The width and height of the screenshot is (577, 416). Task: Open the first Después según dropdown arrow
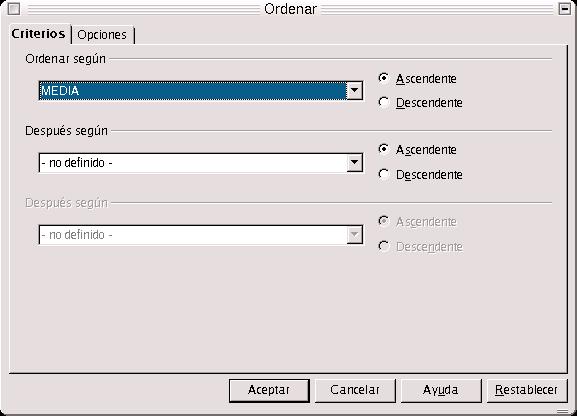[x=354, y=162]
